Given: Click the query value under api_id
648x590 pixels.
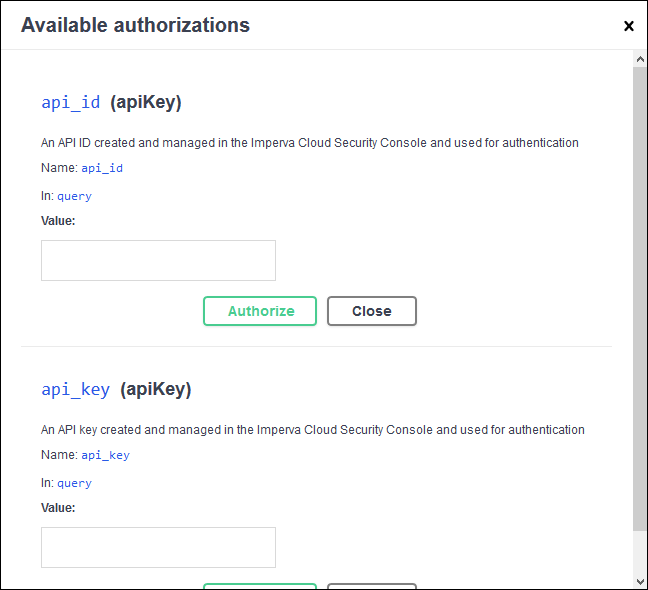Looking at the screenshot, I should coord(74,196).
